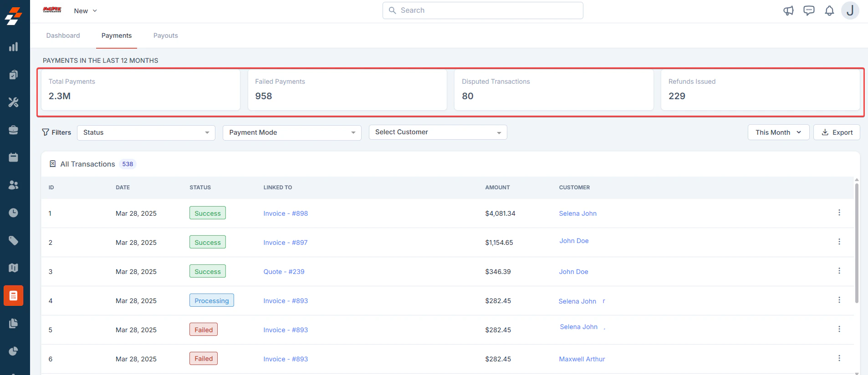The width and height of the screenshot is (868, 375).
Task: Click the transactions table vertical scrollbar
Action: tap(857, 243)
